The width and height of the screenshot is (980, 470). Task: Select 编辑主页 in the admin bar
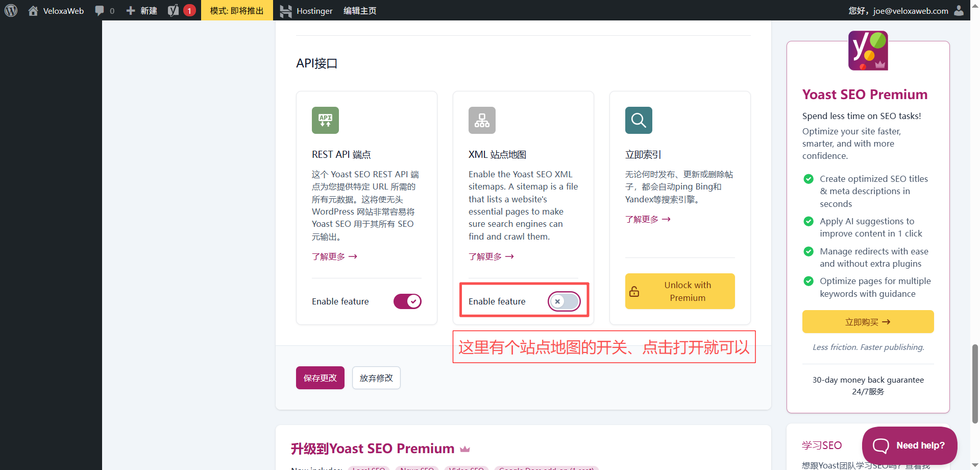pyautogui.click(x=359, y=10)
